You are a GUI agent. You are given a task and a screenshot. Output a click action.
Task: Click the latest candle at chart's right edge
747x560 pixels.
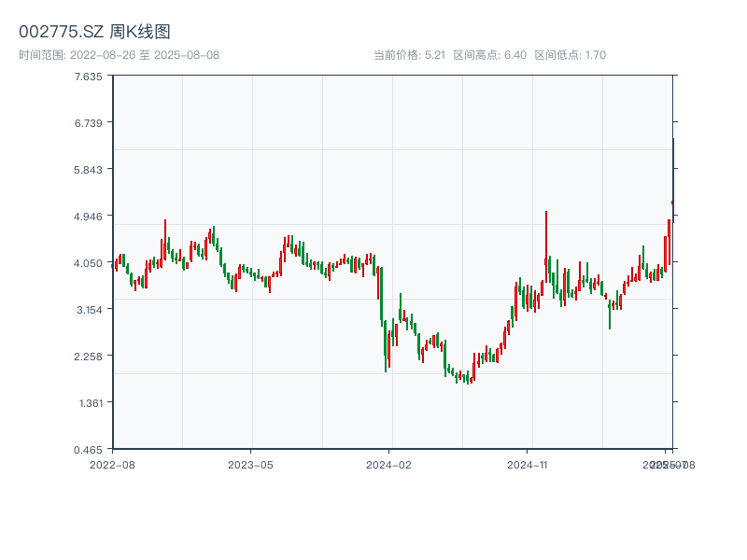(x=672, y=177)
